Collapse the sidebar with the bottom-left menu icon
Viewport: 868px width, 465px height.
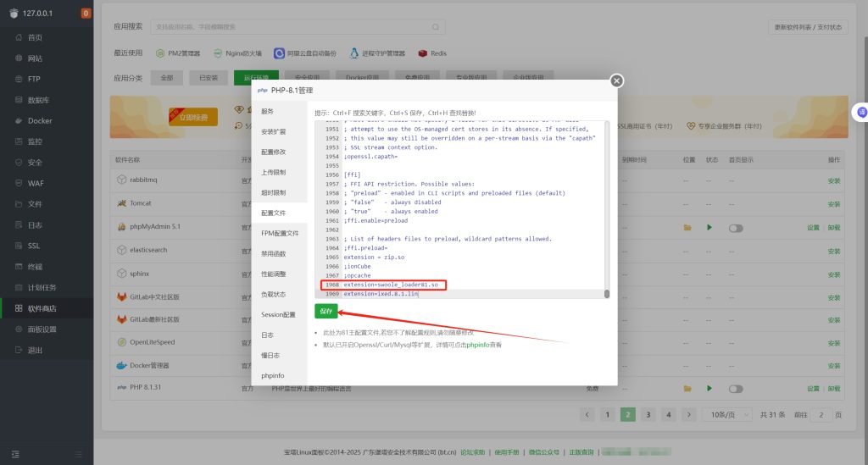15,454
